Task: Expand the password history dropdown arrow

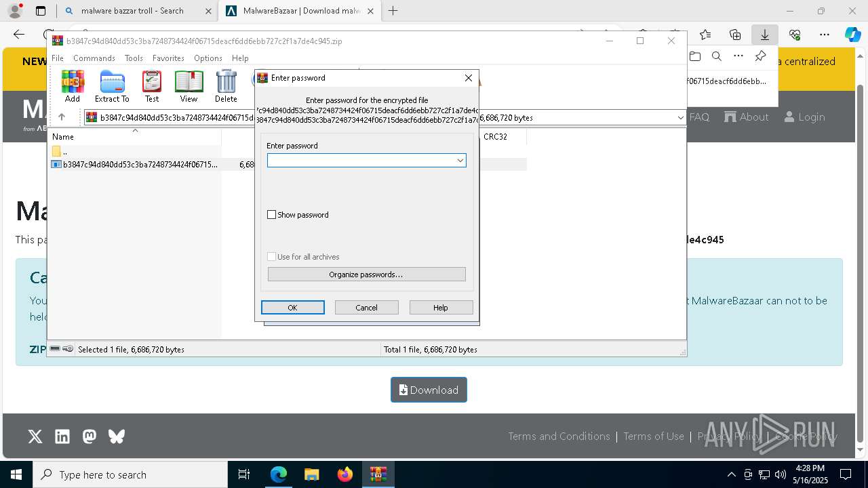Action: 460,160
